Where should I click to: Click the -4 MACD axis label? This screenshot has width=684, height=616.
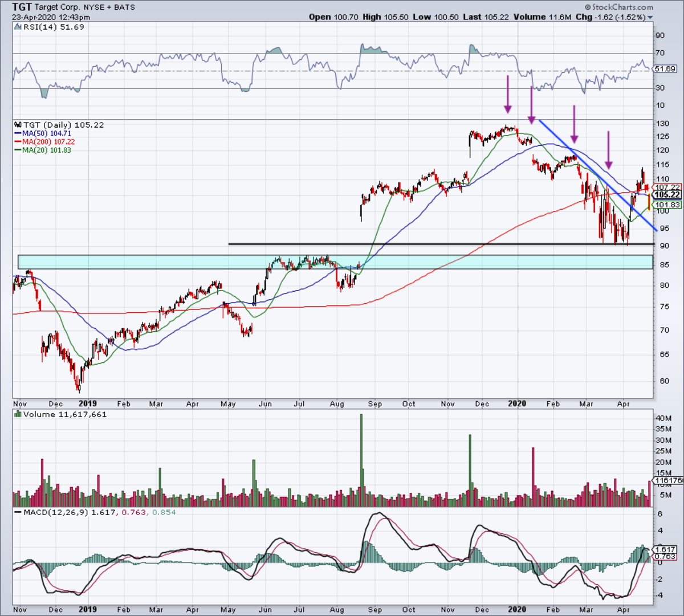coord(659,595)
